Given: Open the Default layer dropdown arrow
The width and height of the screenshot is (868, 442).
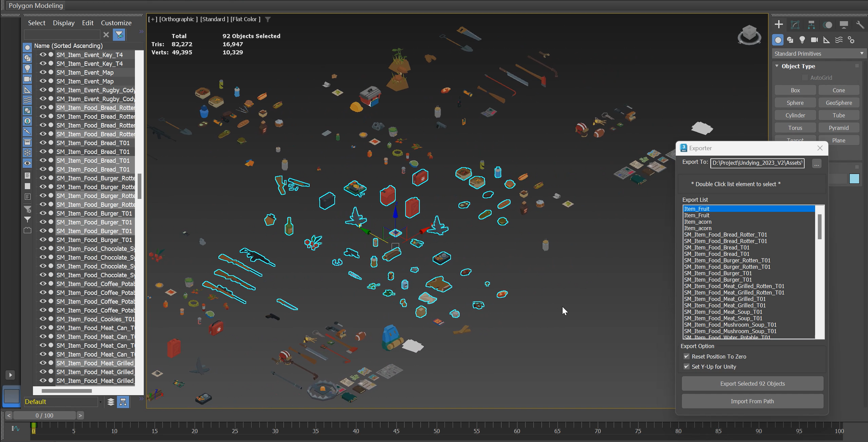Looking at the screenshot, I should (x=100, y=402).
